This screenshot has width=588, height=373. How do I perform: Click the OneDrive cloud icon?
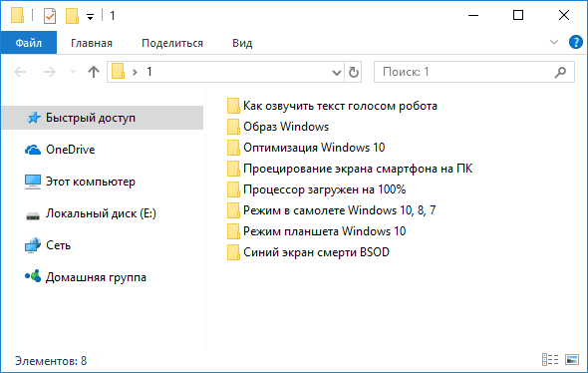33,150
